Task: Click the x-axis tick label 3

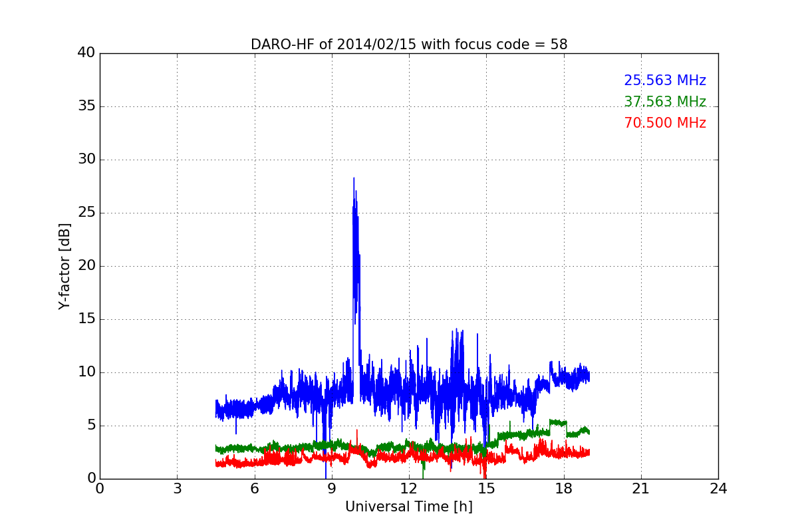Action: pos(177,489)
